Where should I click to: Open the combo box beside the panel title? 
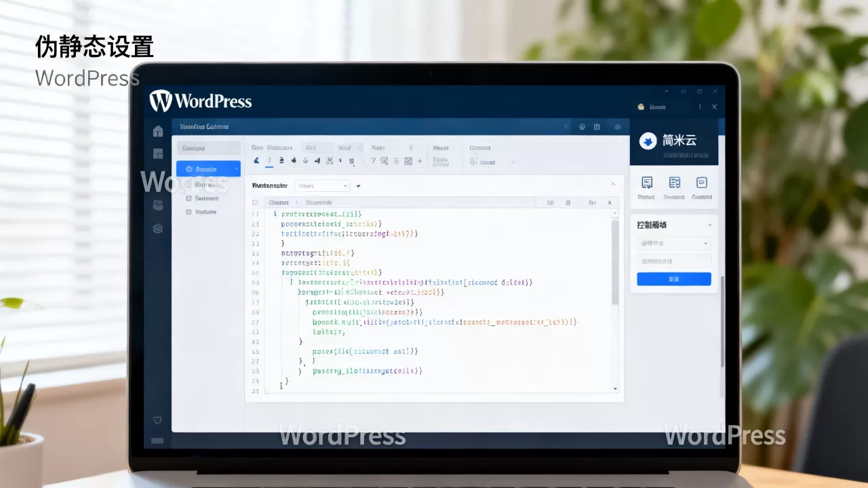click(x=323, y=185)
